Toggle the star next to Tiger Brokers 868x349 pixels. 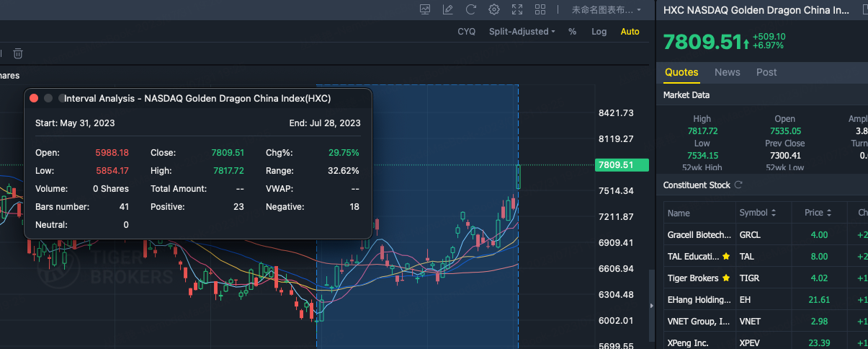726,278
